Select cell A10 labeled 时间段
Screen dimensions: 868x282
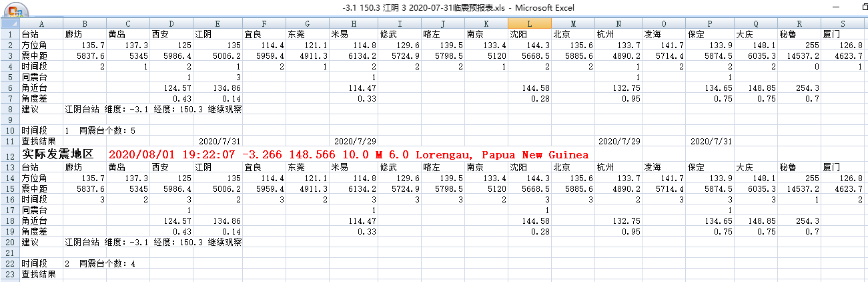tap(33, 130)
